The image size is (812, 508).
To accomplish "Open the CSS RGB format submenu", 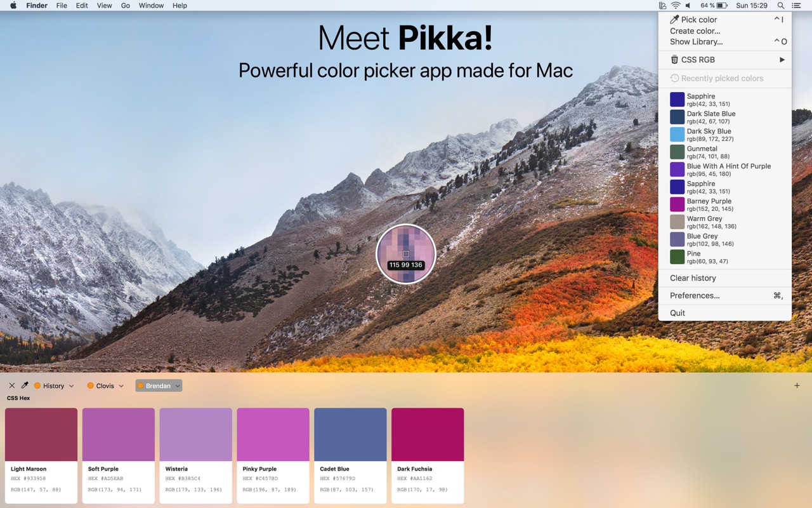I will [x=724, y=60].
